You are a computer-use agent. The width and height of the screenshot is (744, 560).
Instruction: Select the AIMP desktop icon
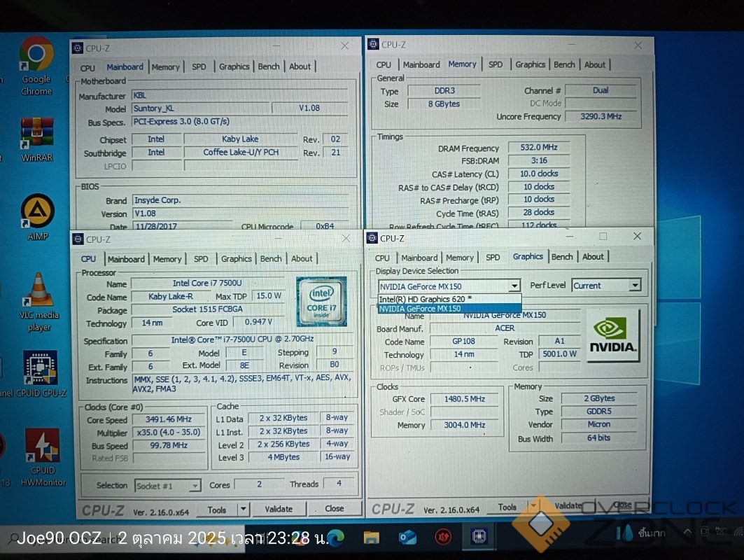[38, 218]
